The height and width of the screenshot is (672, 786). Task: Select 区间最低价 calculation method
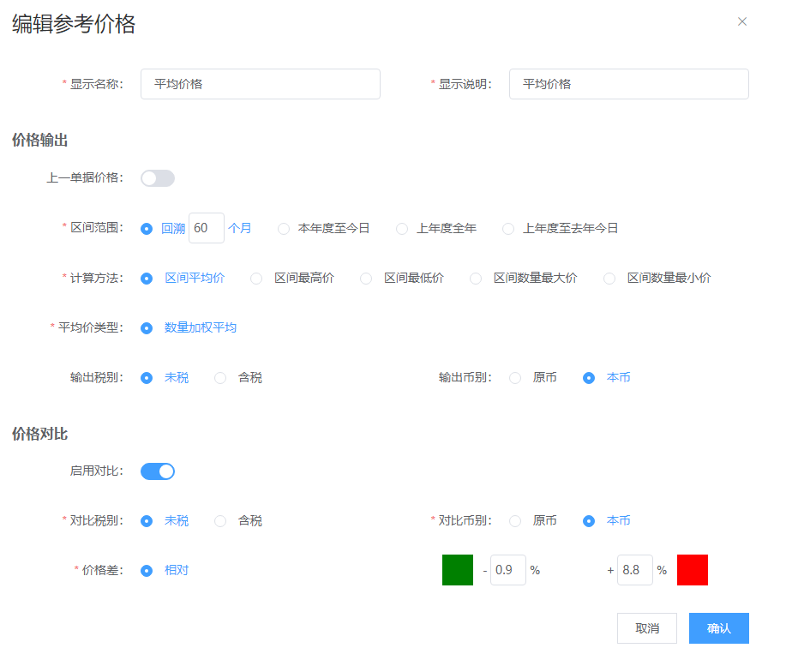click(x=366, y=279)
